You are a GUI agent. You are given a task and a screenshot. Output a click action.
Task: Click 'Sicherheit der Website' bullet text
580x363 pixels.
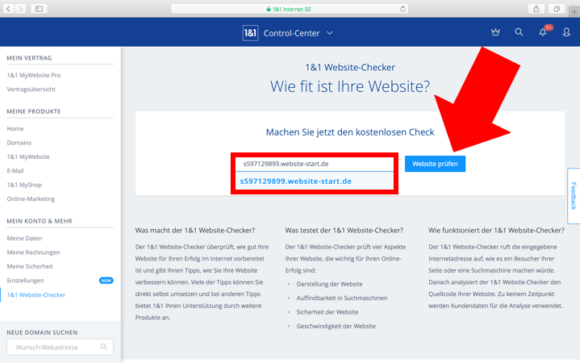pyautogui.click(x=327, y=312)
